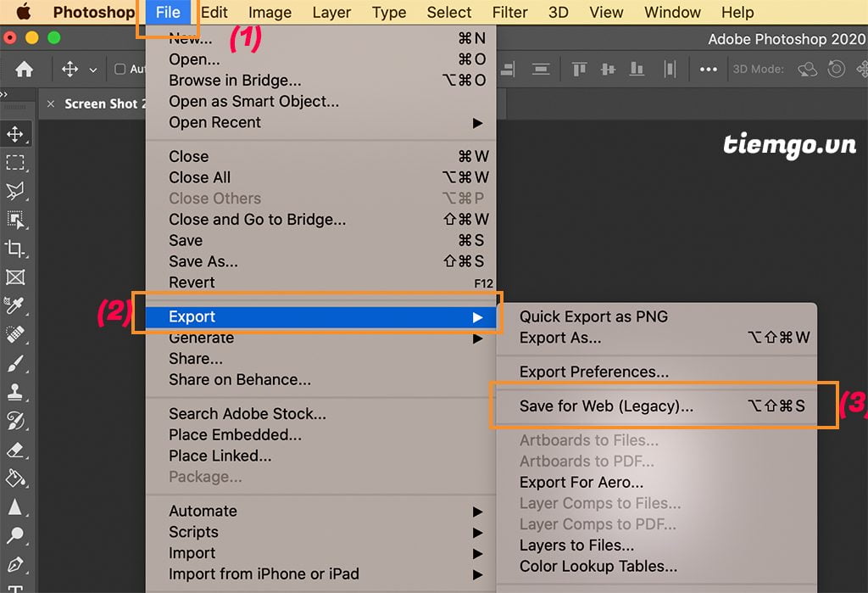
Task: Open the Filter menu
Action: (509, 12)
